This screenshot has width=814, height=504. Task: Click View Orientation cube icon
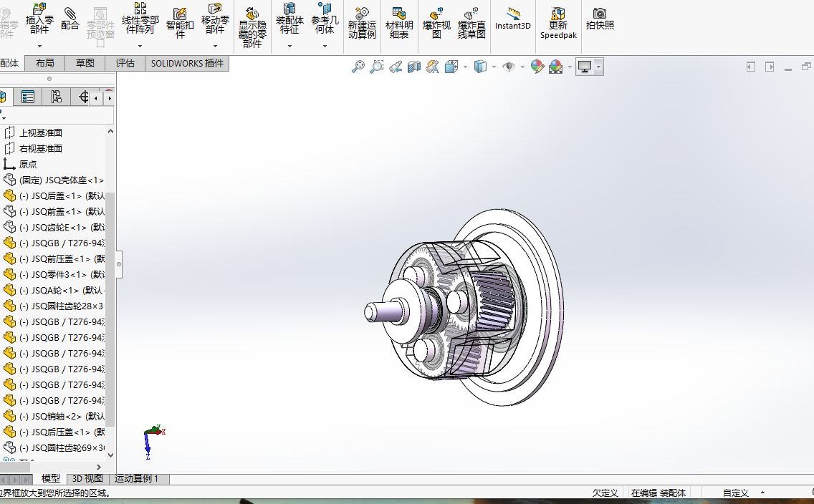pos(451,67)
